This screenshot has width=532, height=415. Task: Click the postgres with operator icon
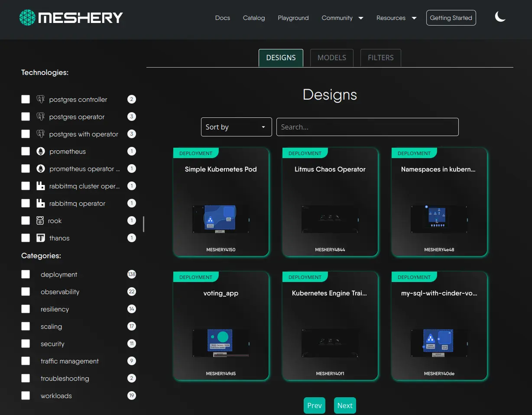pyautogui.click(x=40, y=134)
